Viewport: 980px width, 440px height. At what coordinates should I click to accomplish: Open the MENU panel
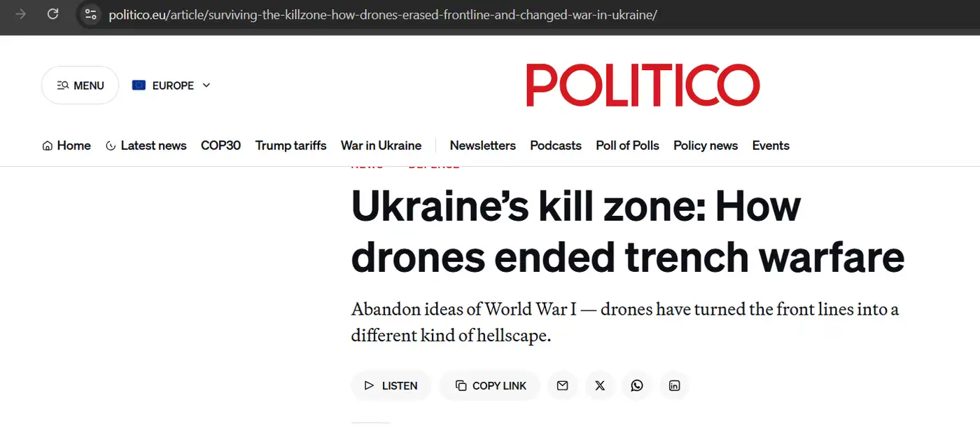tap(79, 85)
